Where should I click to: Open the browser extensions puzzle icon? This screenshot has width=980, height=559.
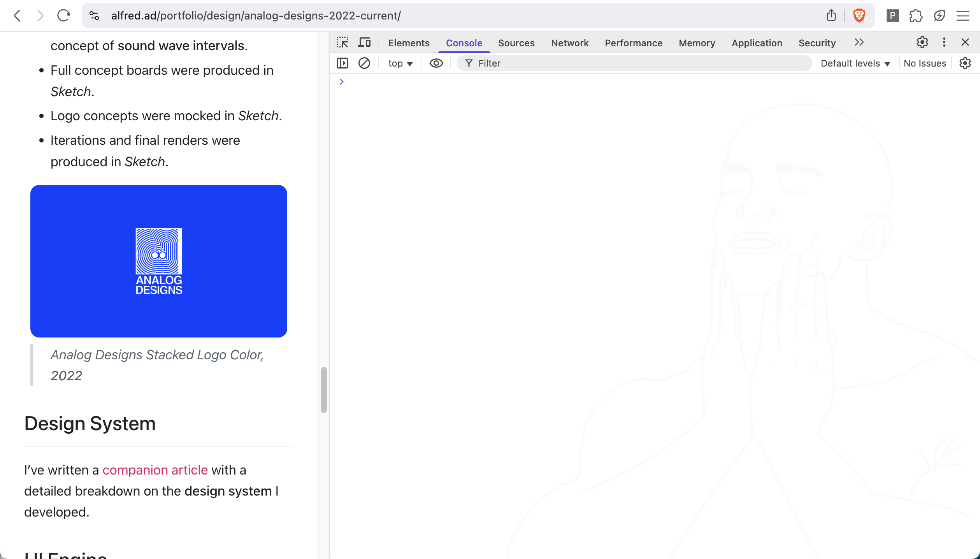(x=915, y=16)
